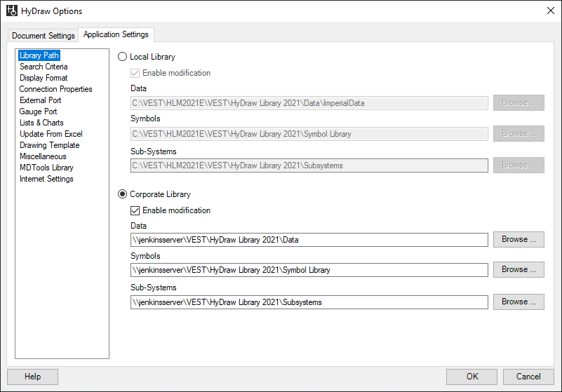562x392 pixels.
Task: Open the Update From Excel option
Action: click(51, 134)
